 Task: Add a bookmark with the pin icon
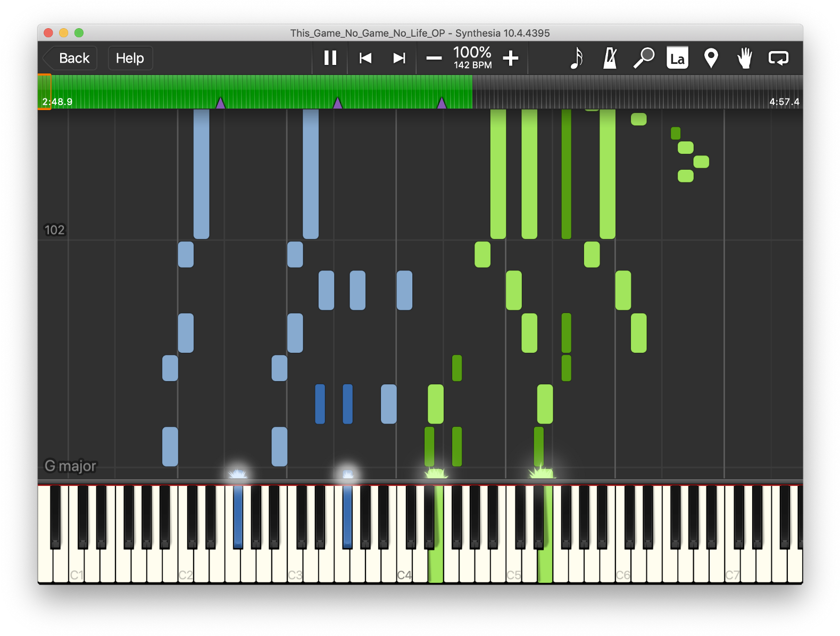pos(711,58)
